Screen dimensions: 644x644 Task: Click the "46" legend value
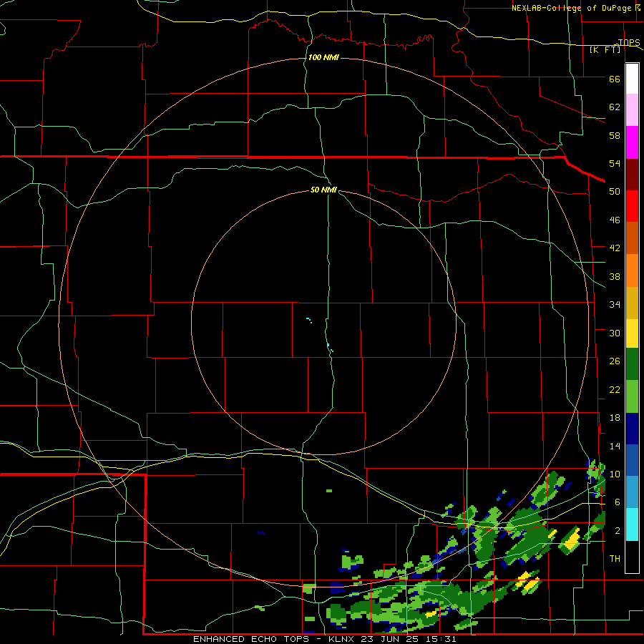click(x=615, y=220)
